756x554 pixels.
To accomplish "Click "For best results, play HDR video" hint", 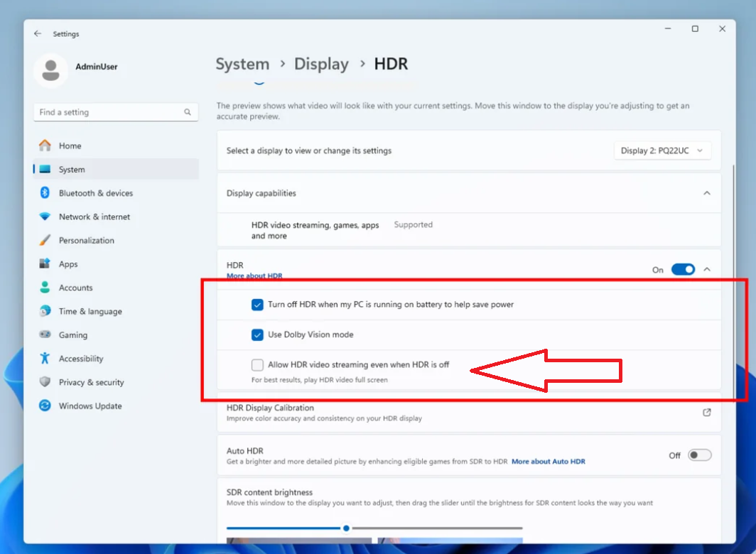I will click(x=319, y=380).
